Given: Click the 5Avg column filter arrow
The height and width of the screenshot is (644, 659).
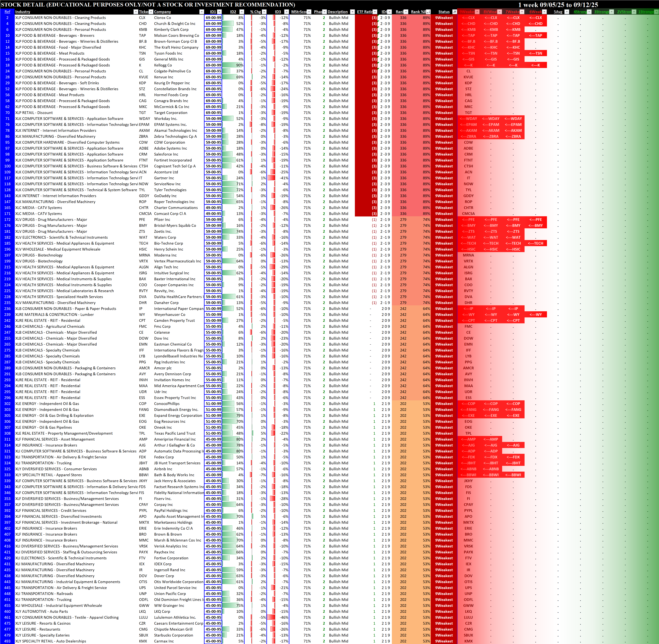Looking at the screenshot, I should [x=567, y=12].
